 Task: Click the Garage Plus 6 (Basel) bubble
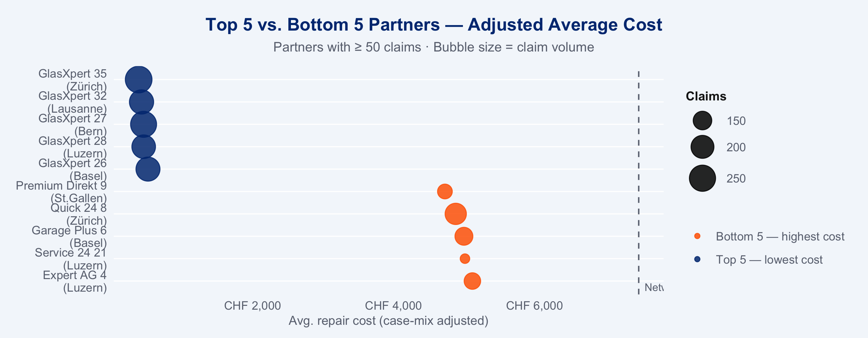464,236
